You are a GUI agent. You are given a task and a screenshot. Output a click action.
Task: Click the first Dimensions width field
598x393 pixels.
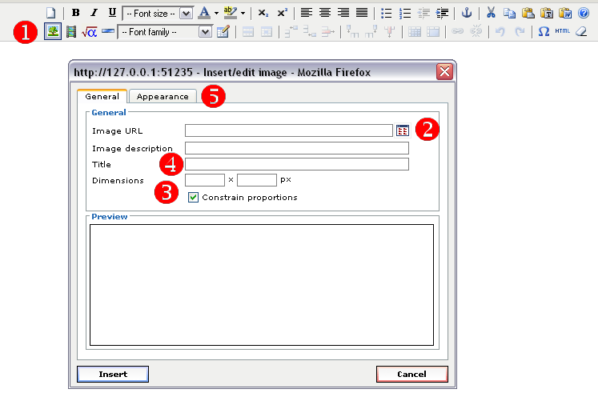click(x=205, y=180)
